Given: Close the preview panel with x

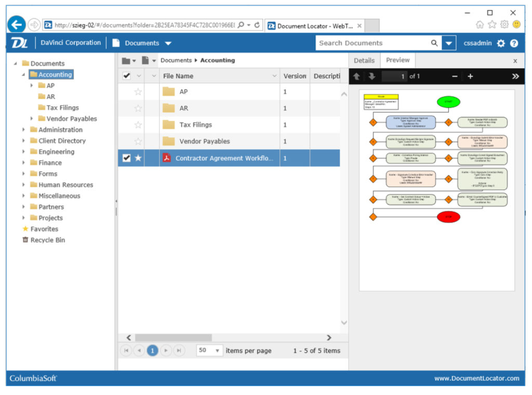Looking at the screenshot, I should 515,61.
